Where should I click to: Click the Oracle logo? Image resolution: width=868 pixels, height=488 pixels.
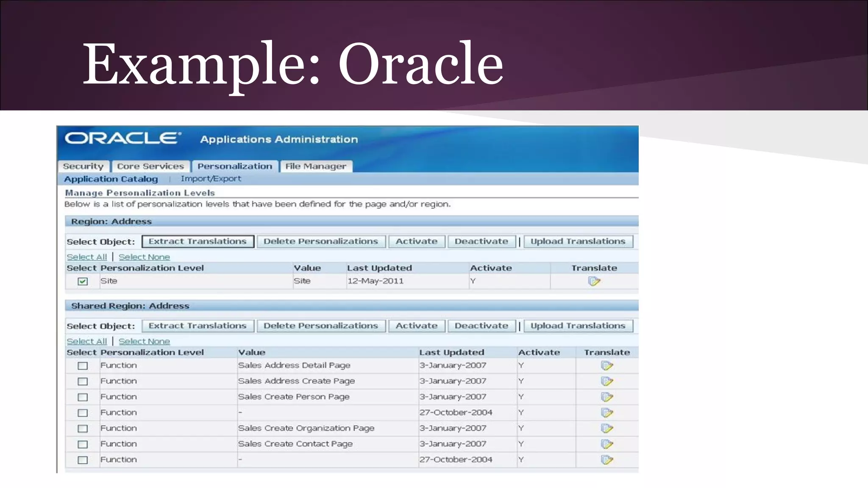(123, 138)
